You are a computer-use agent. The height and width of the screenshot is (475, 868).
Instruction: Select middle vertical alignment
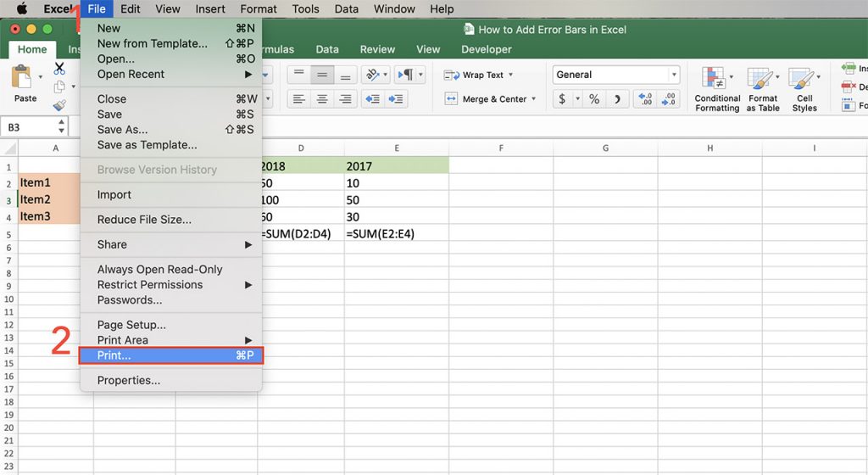(322, 74)
